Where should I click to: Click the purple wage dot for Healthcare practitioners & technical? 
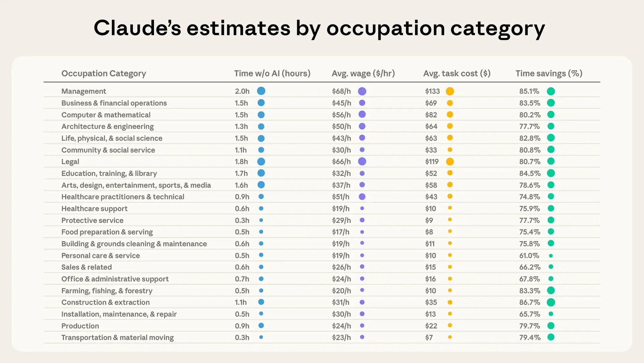click(x=362, y=197)
